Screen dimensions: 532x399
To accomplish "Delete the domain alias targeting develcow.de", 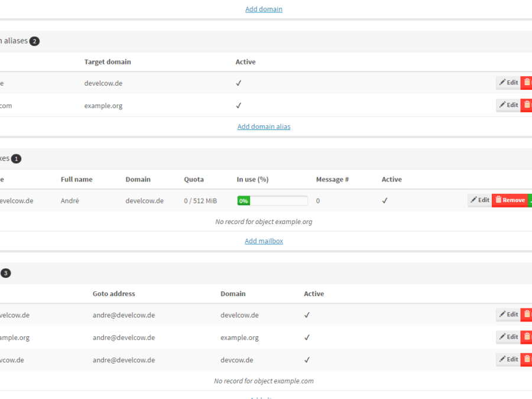I will click(x=527, y=83).
